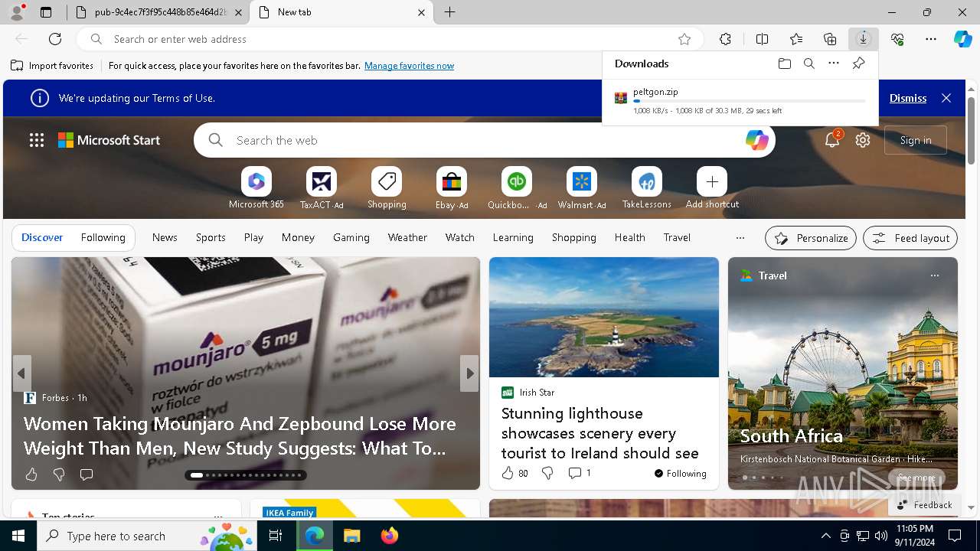The image size is (980, 551).
Task: Dismiss the Terms of Use banner
Action: tap(908, 98)
